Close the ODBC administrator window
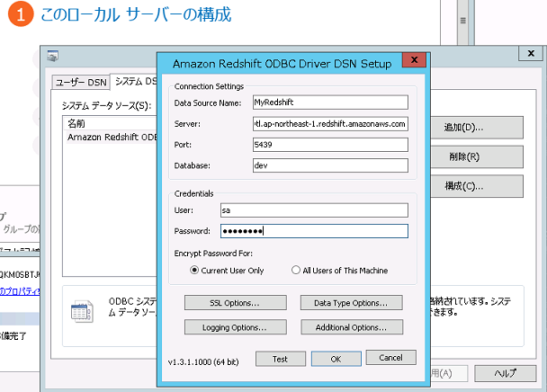547x392 pixels. pos(531,53)
